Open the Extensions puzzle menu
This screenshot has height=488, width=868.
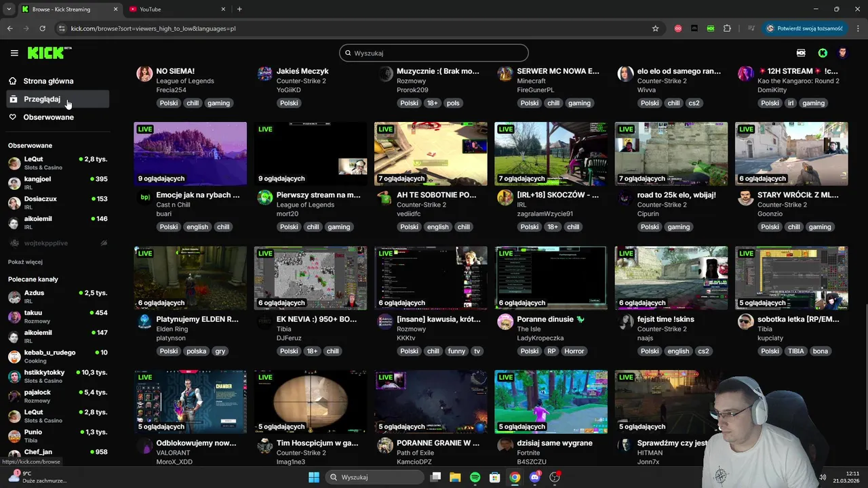(x=727, y=28)
